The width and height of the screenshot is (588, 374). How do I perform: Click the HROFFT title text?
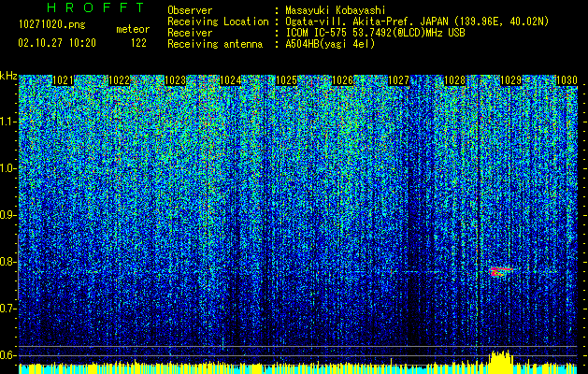tap(95, 7)
